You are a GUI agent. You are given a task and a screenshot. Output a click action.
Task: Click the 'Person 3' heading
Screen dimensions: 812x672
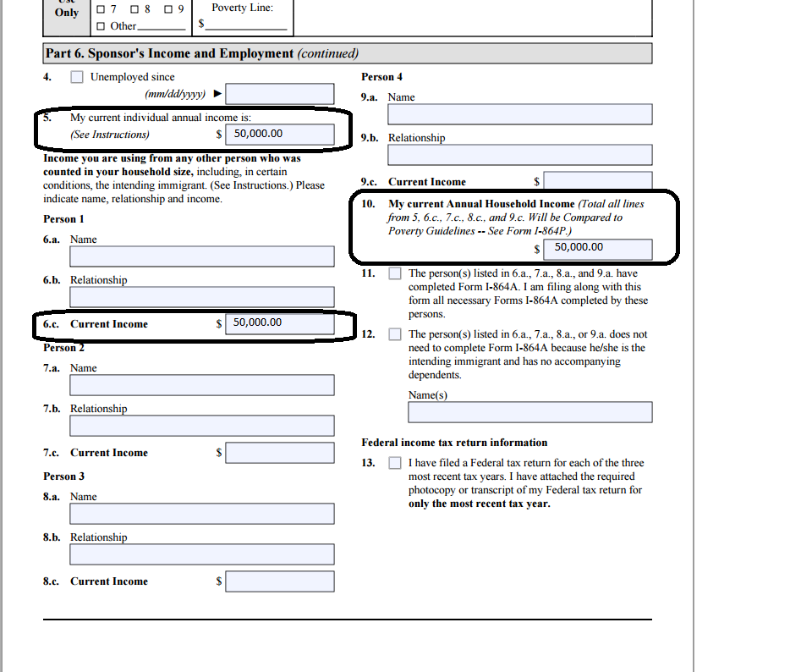click(x=63, y=476)
